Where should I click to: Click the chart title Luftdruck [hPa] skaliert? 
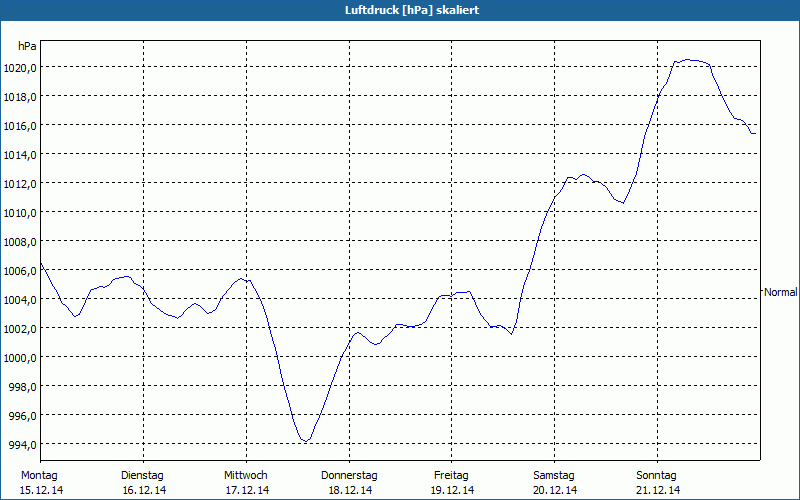pos(412,10)
